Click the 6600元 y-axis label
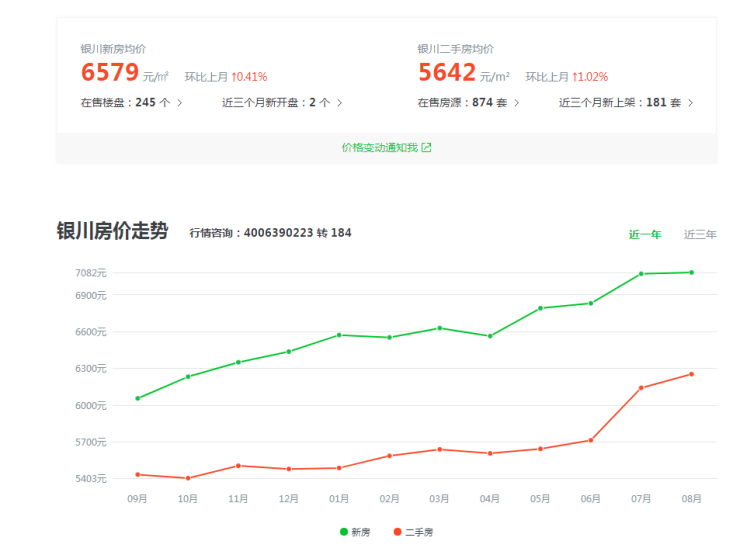 click(91, 332)
